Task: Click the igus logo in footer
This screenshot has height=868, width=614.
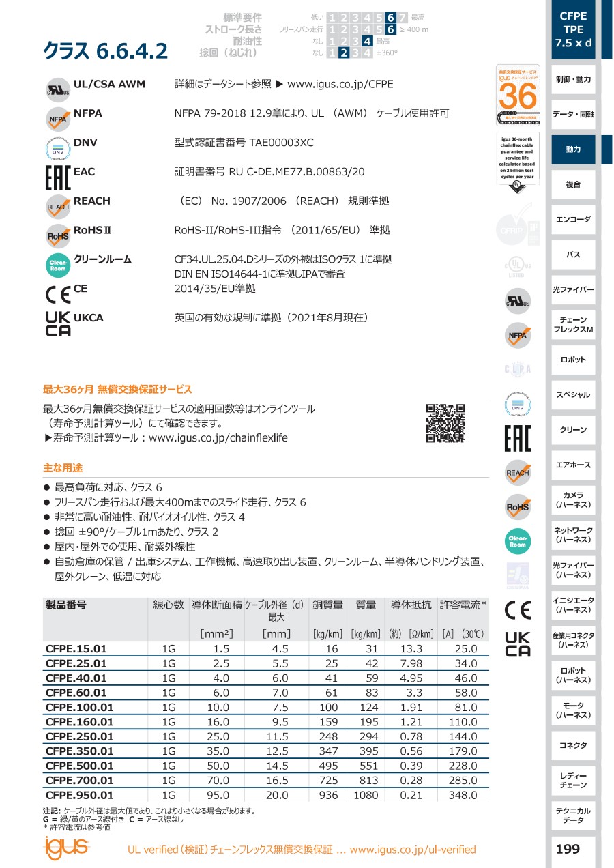Action: [x=66, y=847]
